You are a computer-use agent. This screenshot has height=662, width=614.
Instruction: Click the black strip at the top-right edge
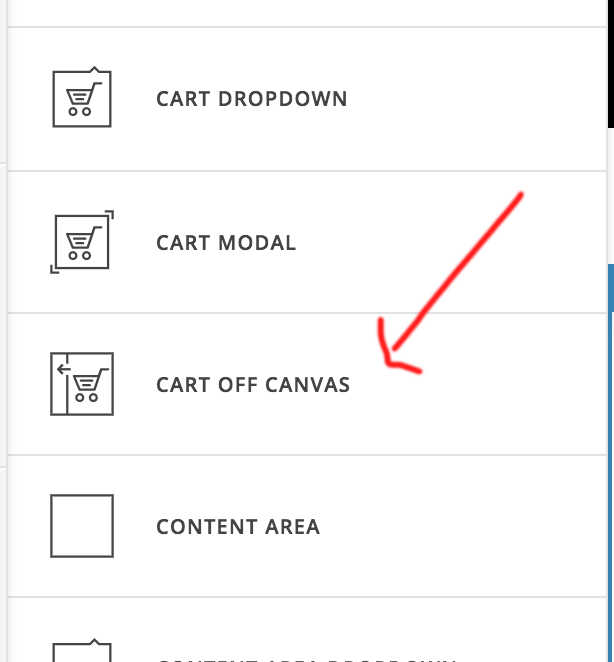[x=610, y=60]
